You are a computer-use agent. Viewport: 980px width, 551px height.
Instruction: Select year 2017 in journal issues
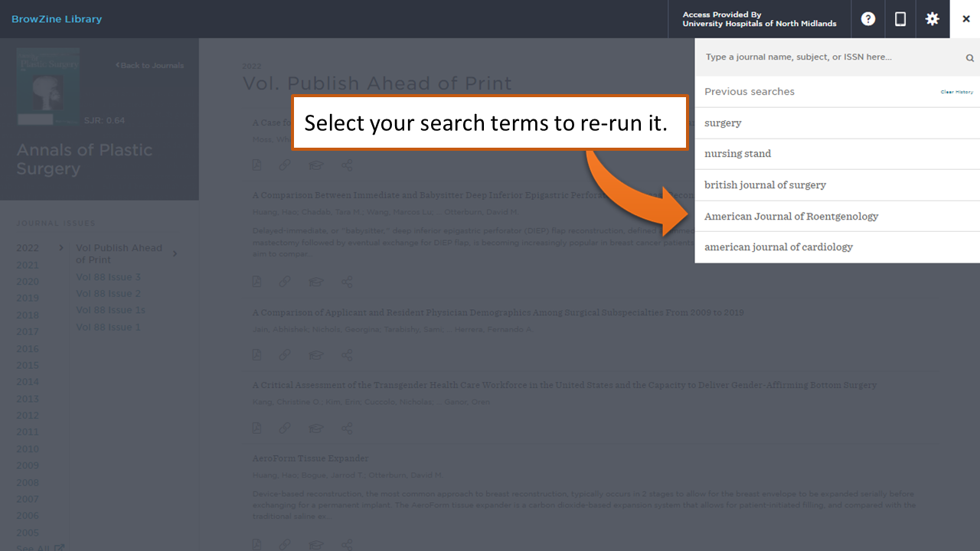(28, 332)
